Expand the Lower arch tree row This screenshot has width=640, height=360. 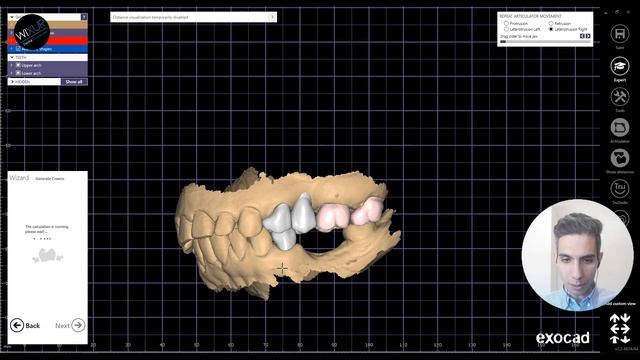pyautogui.click(x=11, y=73)
